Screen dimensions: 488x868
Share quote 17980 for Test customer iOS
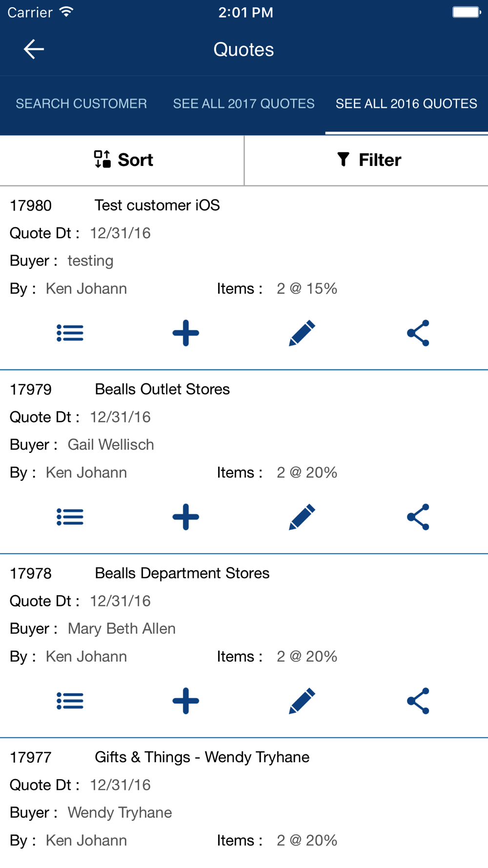(x=418, y=333)
